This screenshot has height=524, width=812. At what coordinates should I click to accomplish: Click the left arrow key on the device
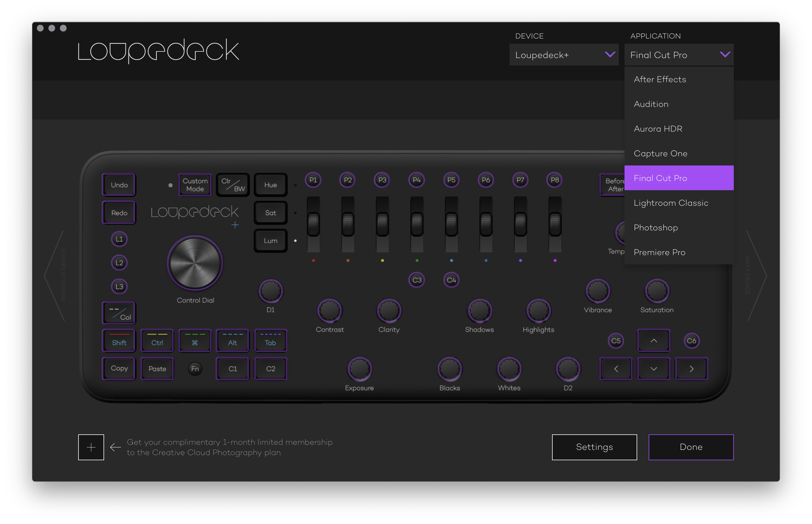click(616, 369)
